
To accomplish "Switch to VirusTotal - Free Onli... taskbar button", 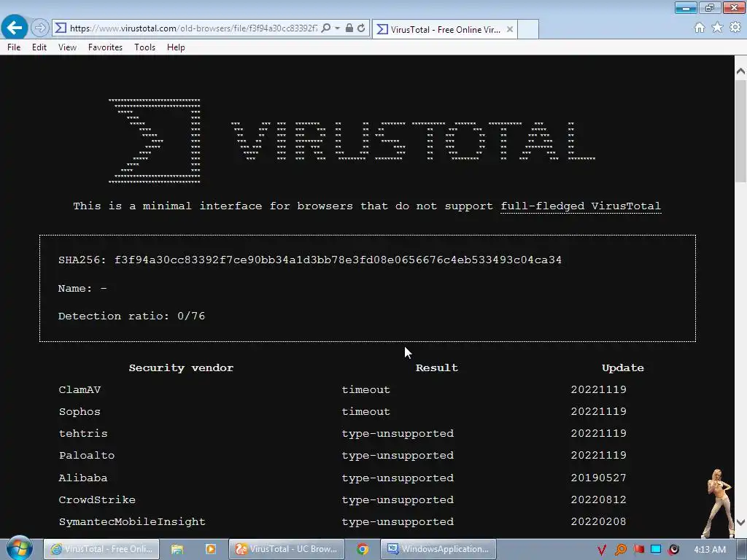I will click(x=101, y=549).
